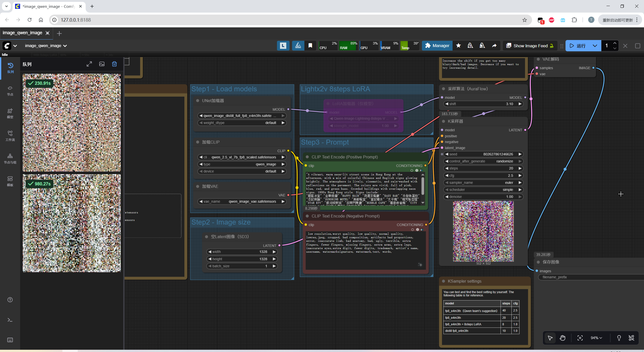Image resolution: width=644 pixels, height=352 pixels.
Task: Open the workflows sidebar panel
Action: pyautogui.click(x=10, y=136)
